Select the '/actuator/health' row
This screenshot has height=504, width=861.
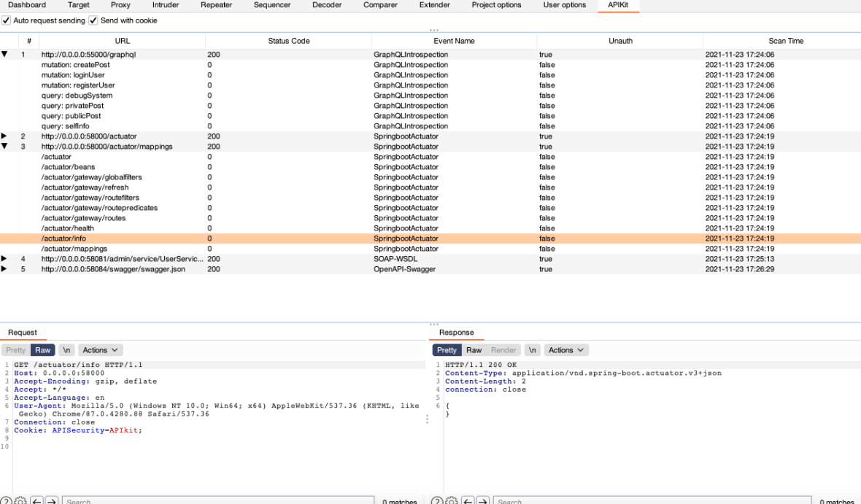tap(430, 228)
